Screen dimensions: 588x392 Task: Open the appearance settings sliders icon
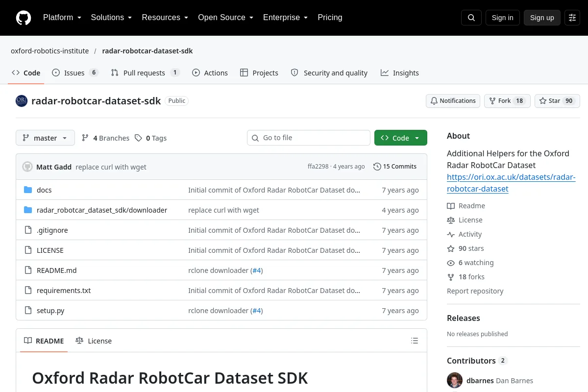572,18
